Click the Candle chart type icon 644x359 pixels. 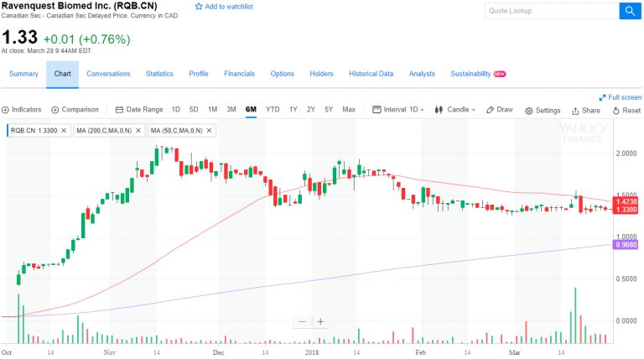point(439,110)
